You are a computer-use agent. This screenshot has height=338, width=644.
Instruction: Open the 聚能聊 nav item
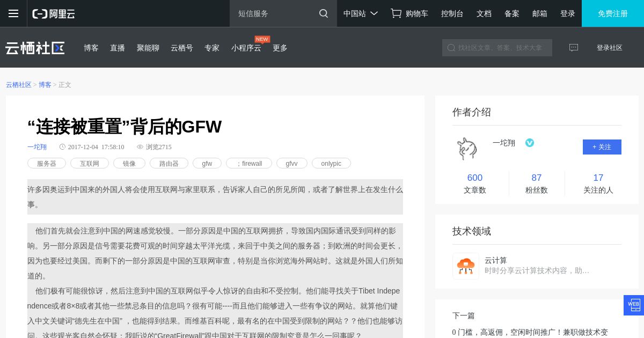point(148,48)
